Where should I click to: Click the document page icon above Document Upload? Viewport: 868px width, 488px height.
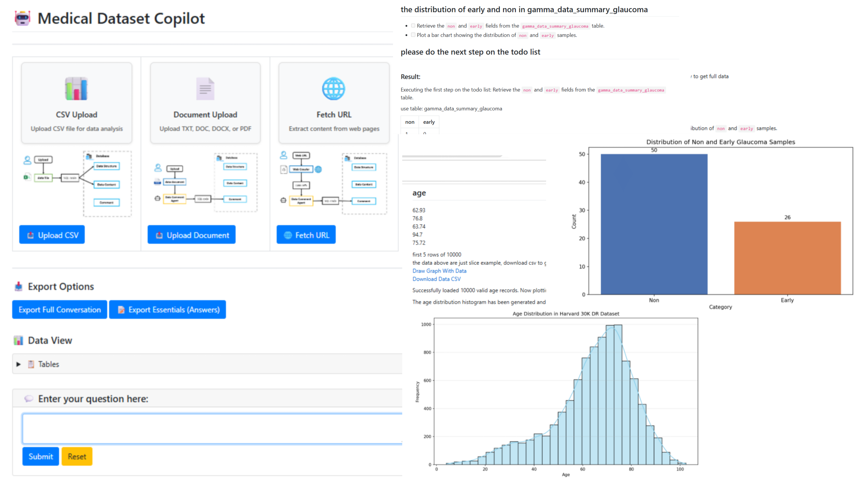(x=205, y=89)
